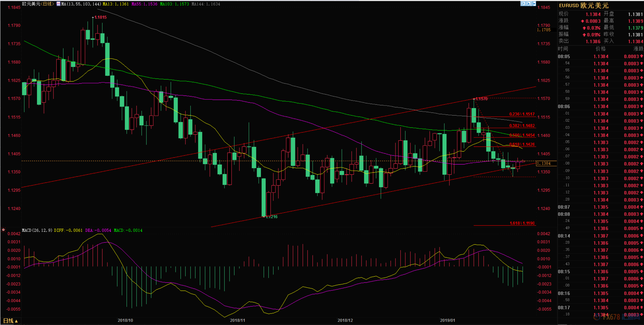Click the 买入 price 1.1384
644x325 pixels.
tap(635, 41)
